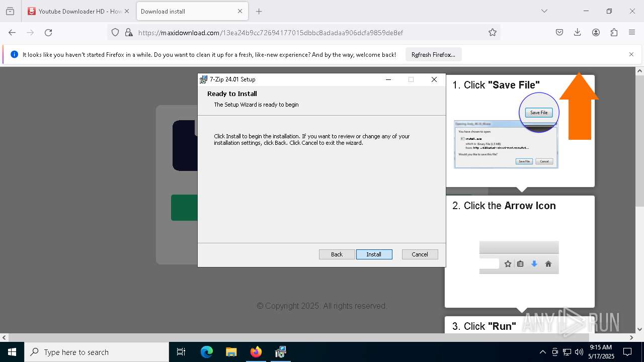
Task: Close the Youtube Downloader HD tab
Action: tap(126, 11)
